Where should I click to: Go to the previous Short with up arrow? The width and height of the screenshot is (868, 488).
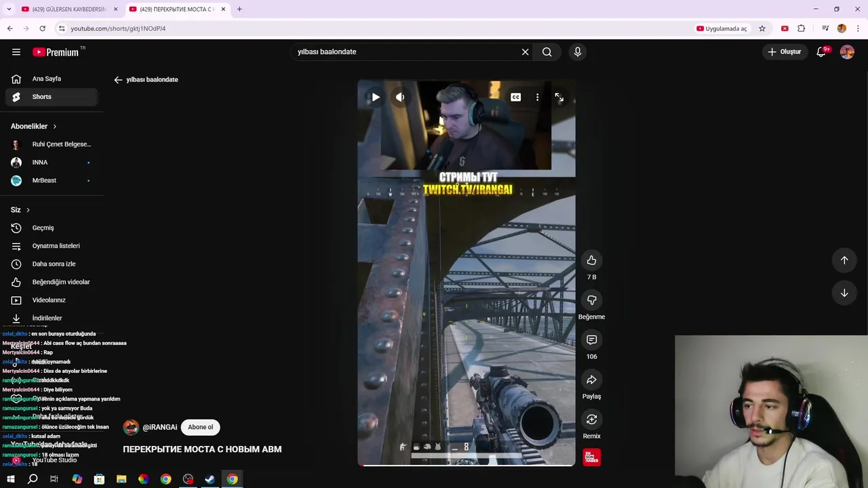coord(844,260)
